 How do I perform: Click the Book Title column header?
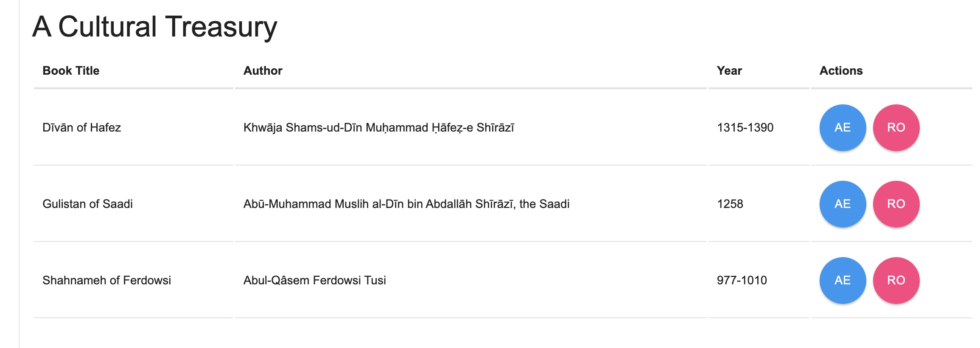[x=71, y=70]
